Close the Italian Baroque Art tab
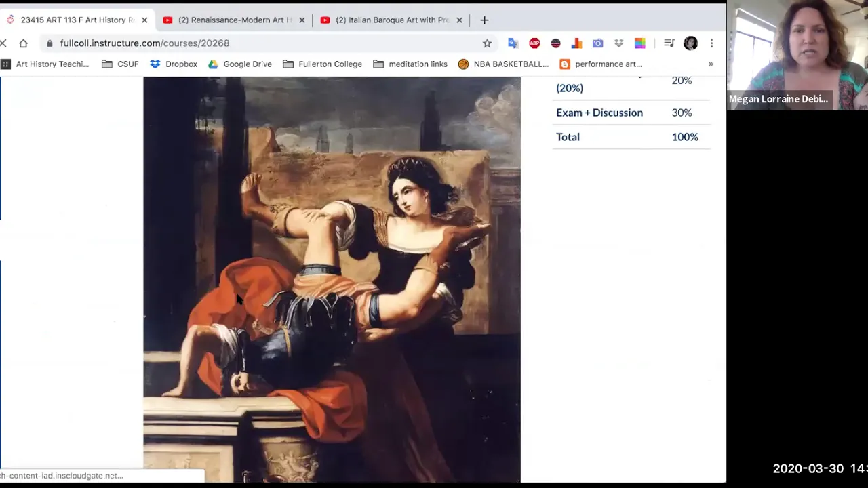This screenshot has height=488, width=868. click(x=459, y=20)
